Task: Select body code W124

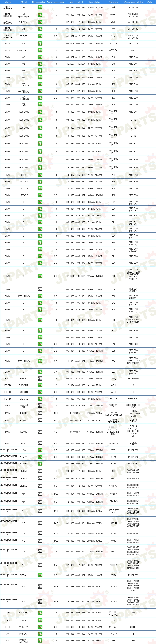Action: [x=114, y=575]
